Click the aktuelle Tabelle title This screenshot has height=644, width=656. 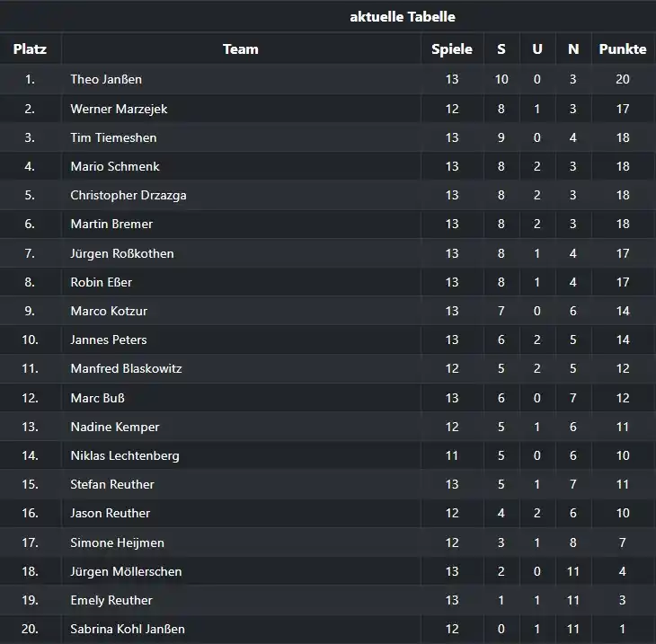pyautogui.click(x=403, y=17)
